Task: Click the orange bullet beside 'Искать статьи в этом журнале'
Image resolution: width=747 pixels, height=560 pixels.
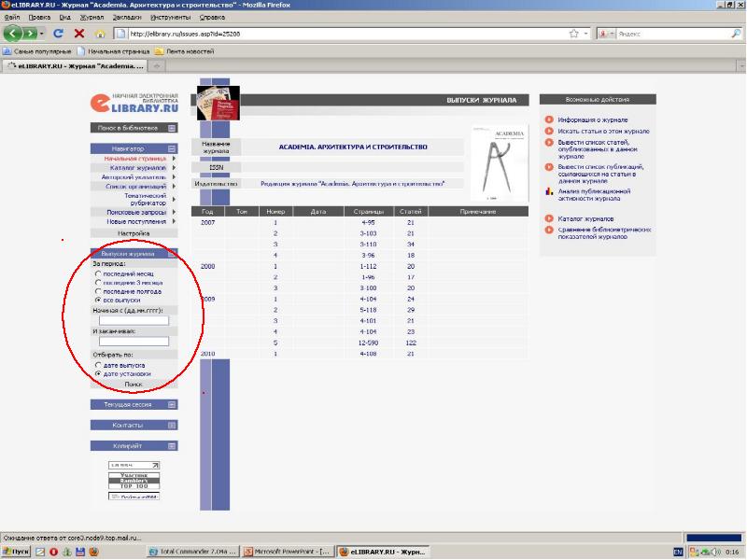Action: (x=549, y=131)
